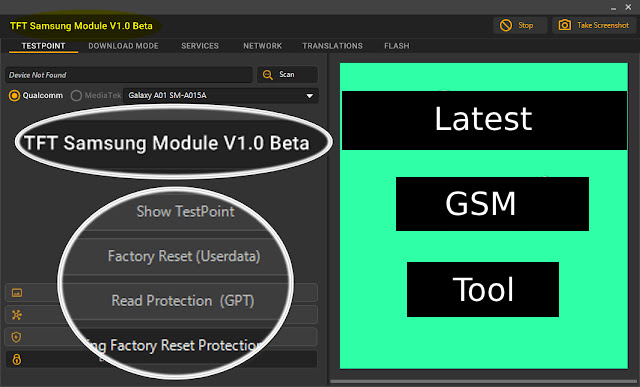Click the TFT Samsung Module V1.0 Beta title
This screenshot has width=640, height=387.
pos(81,26)
